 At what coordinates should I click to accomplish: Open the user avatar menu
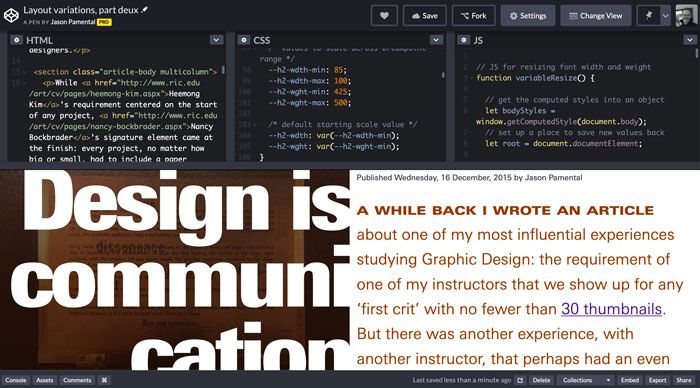point(686,16)
